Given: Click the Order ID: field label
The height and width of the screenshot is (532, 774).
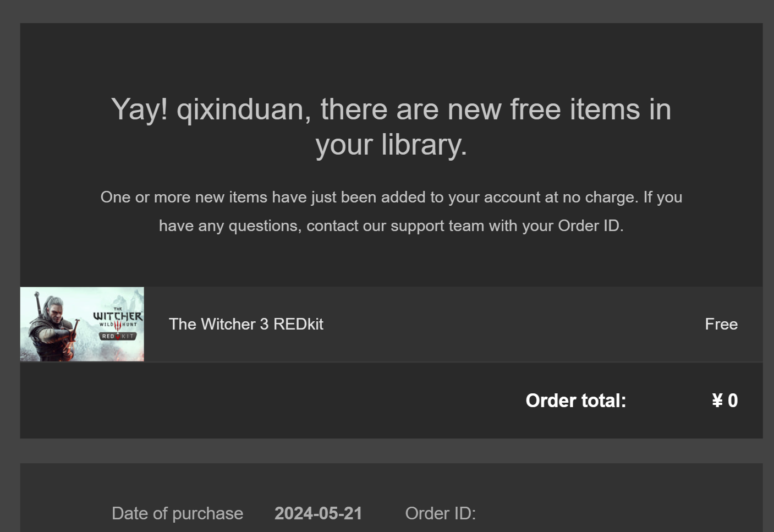Looking at the screenshot, I should [441, 513].
